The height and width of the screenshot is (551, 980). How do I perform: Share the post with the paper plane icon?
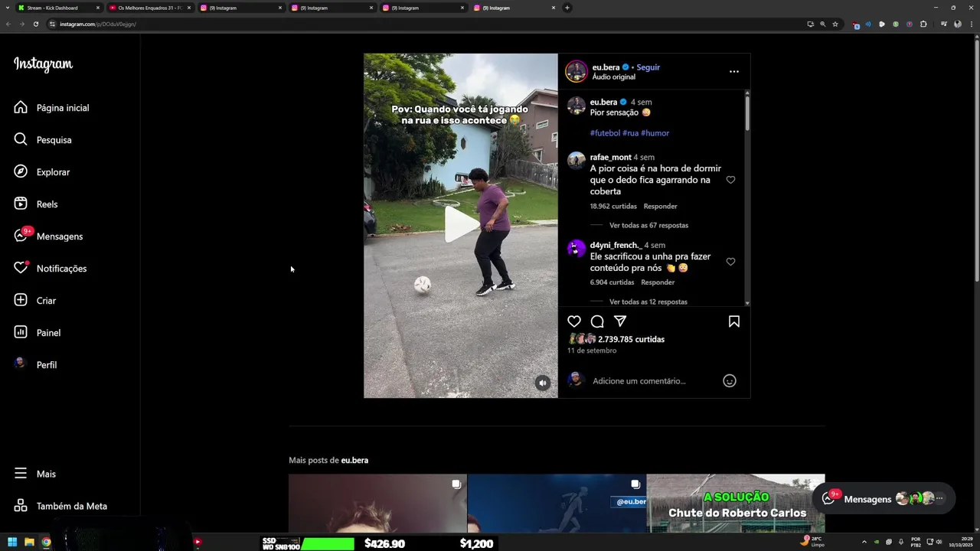tap(620, 321)
